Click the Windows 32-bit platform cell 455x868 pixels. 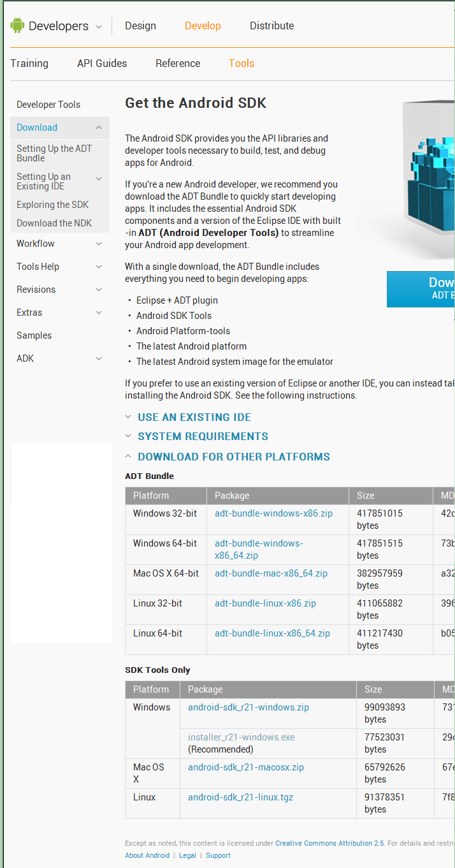tap(166, 520)
